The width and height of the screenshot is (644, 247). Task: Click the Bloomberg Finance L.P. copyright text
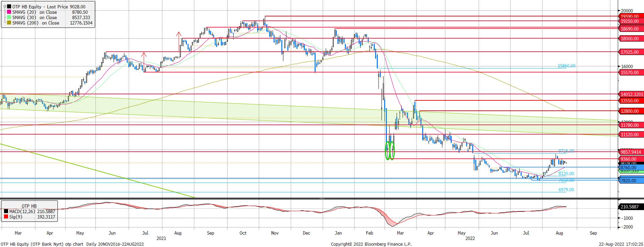(371, 244)
